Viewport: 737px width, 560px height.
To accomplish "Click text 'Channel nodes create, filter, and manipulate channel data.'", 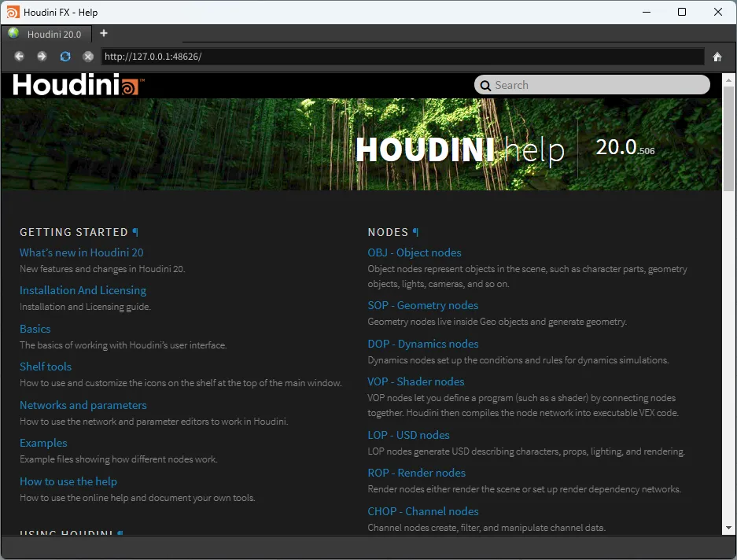I will (486, 528).
